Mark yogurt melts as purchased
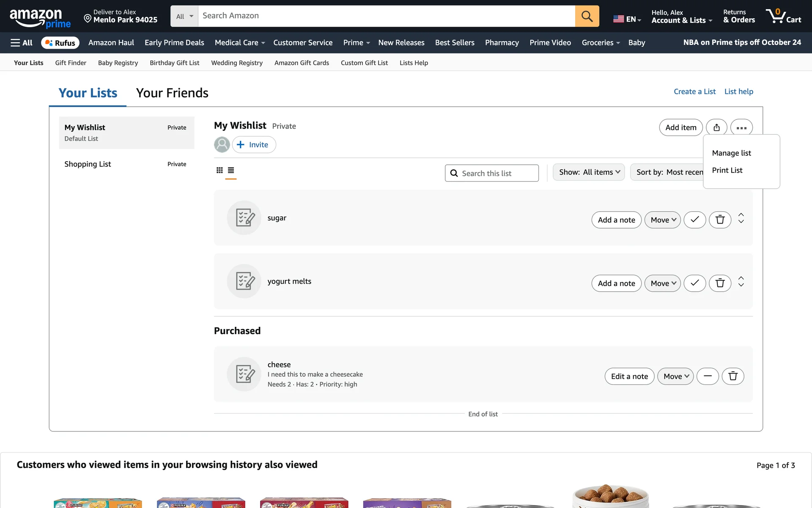The image size is (812, 508). [x=694, y=283]
